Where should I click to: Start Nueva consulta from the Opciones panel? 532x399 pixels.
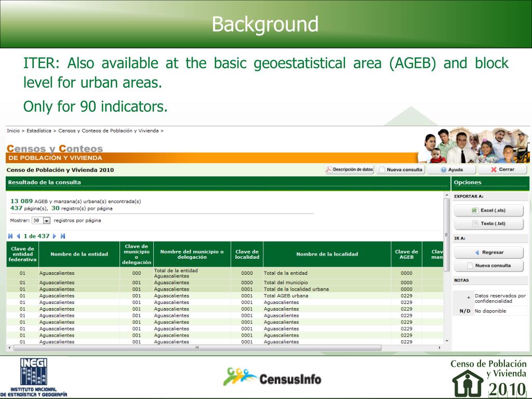488,265
